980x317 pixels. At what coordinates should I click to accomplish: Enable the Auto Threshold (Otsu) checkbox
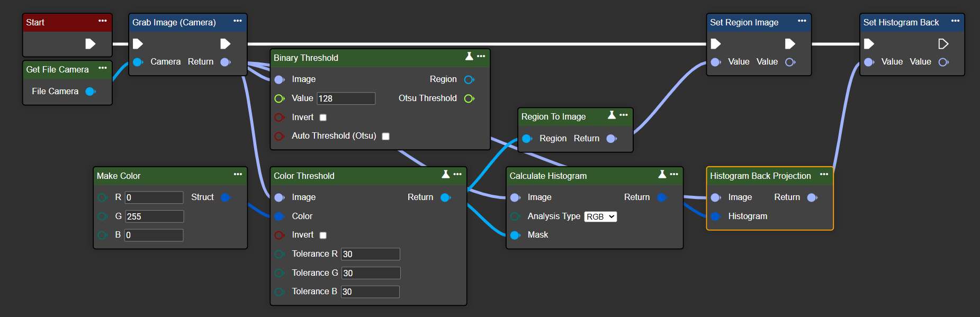(386, 137)
